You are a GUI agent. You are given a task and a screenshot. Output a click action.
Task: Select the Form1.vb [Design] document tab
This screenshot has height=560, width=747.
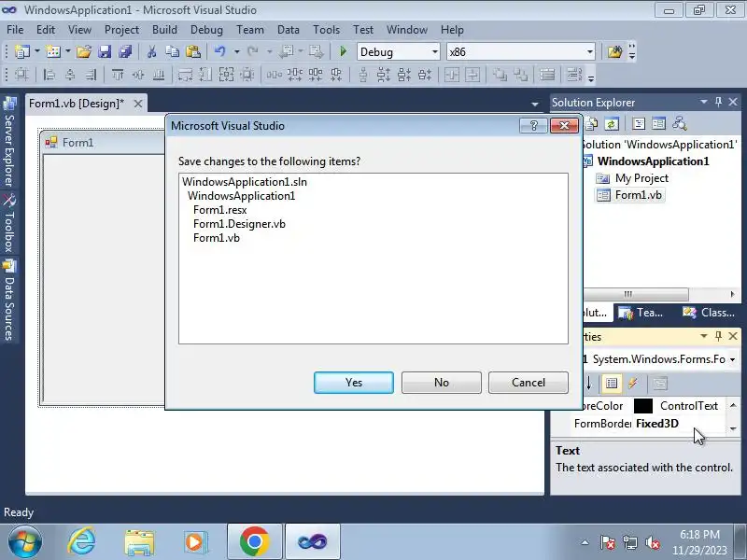coord(77,104)
